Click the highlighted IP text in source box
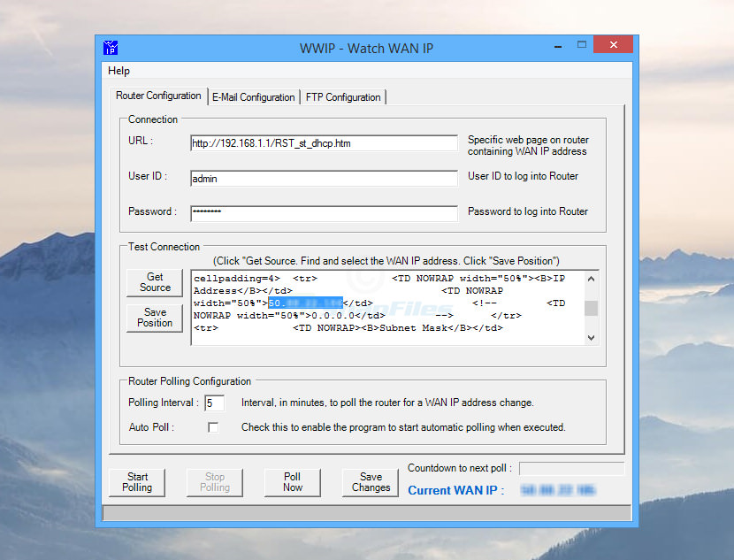Viewport: 734px width, 560px height. [305, 303]
